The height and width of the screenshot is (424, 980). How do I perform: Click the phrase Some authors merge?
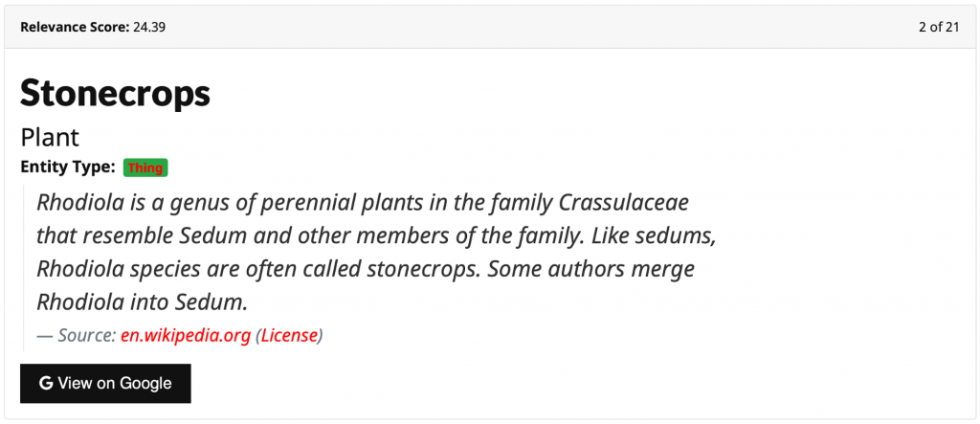tap(591, 270)
